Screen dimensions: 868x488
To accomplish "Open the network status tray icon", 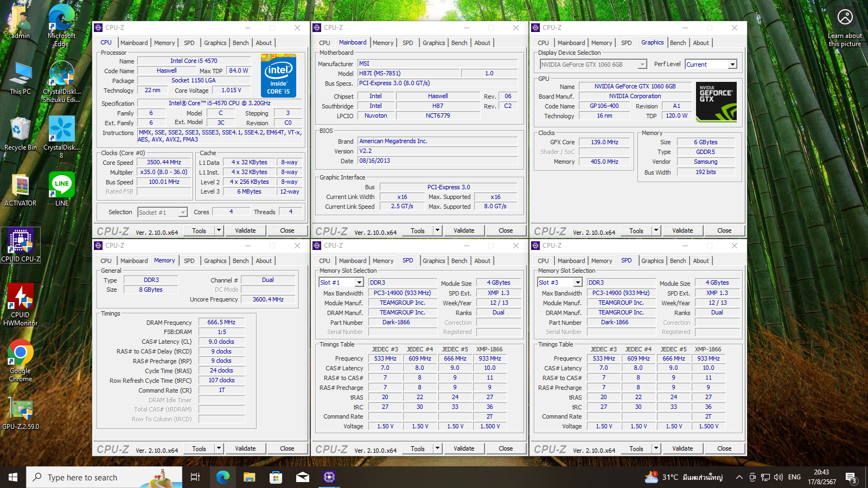I will click(765, 477).
